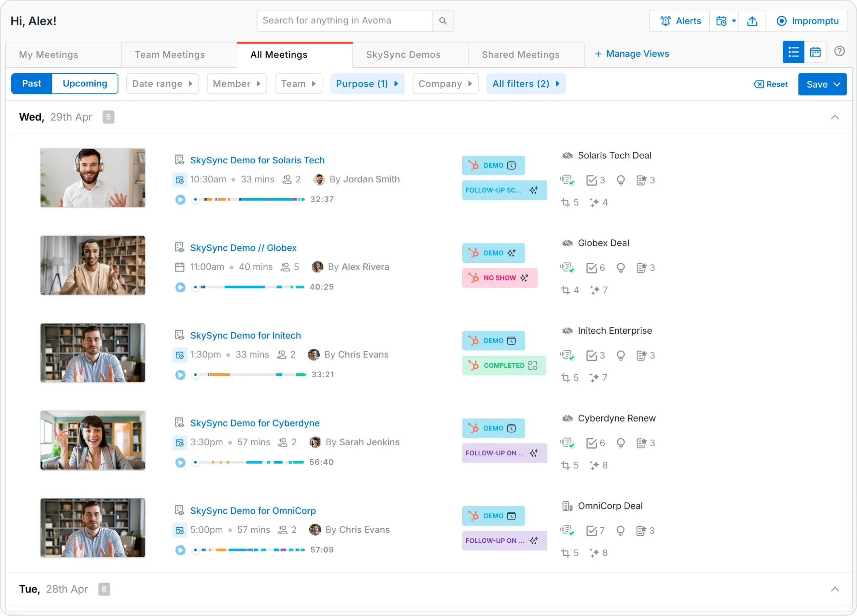Image resolution: width=857 pixels, height=616 pixels.
Task: Switch to list view
Action: [x=793, y=52]
